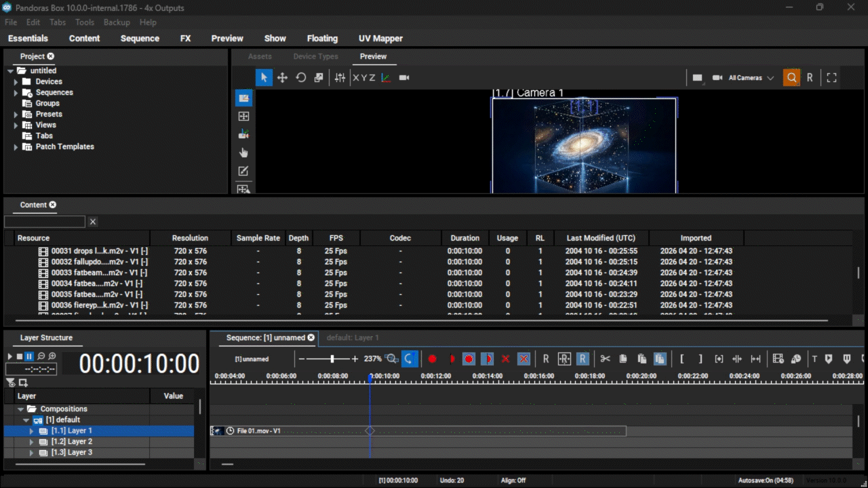Expand [1.2] Layer 2 in layer tree

click(x=31, y=441)
